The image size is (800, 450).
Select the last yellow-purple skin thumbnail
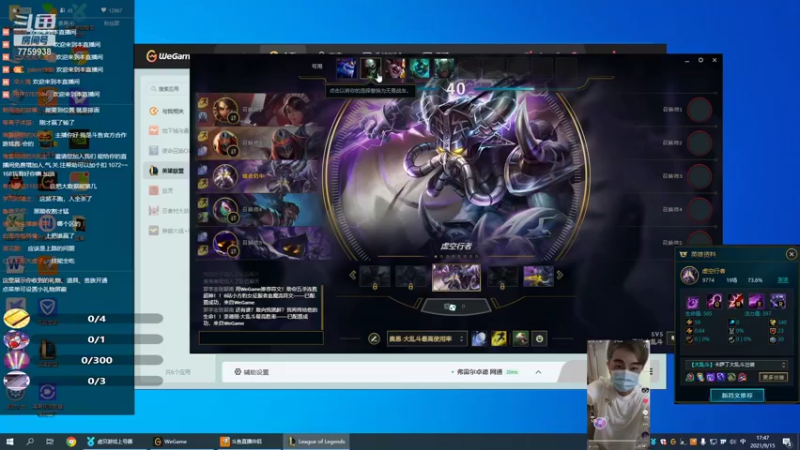(538, 276)
